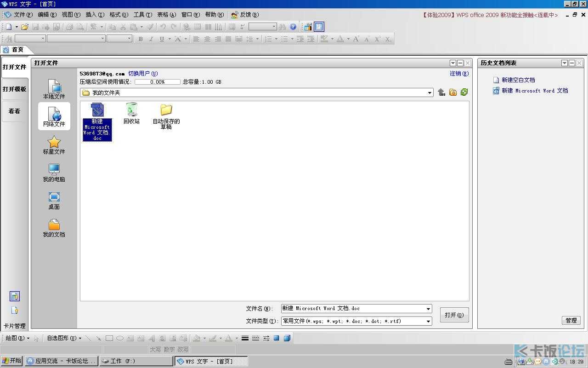The height and width of the screenshot is (368, 588).
Task: Select 新建 Microsoft Word 文档.doc file icon
Action: (x=97, y=121)
